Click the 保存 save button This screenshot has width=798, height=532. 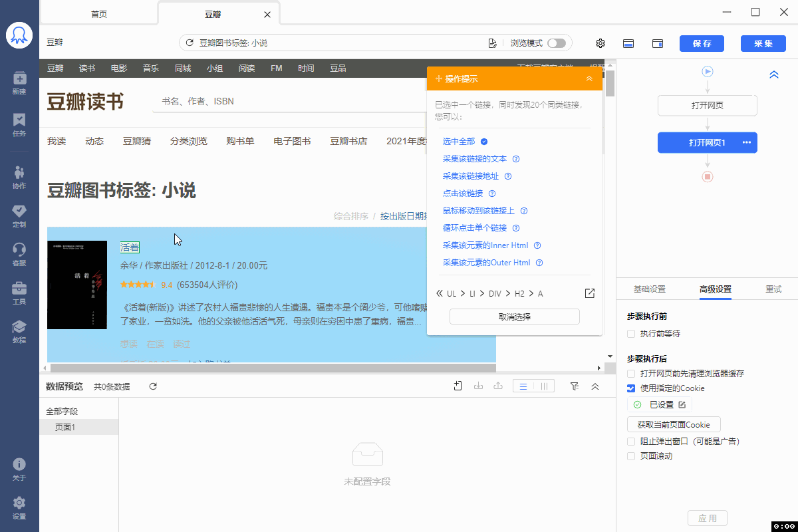[702, 43]
